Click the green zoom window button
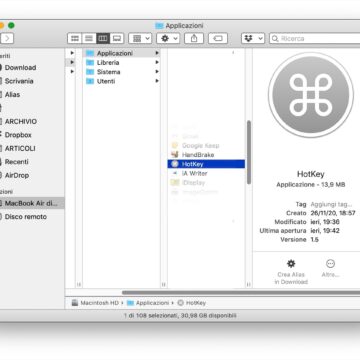The width and height of the screenshot is (360, 360). [11, 25]
